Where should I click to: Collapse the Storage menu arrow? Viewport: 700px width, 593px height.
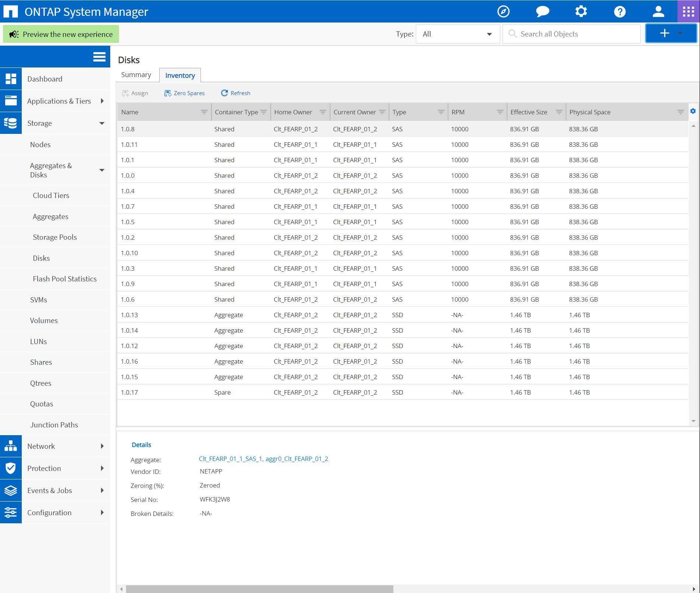coord(102,123)
